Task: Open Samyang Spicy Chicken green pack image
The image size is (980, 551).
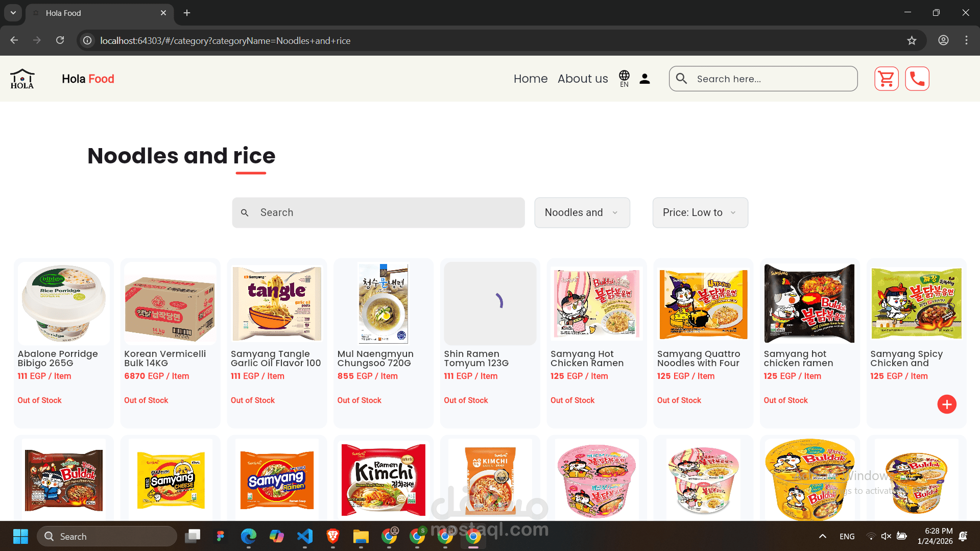Action: (916, 303)
